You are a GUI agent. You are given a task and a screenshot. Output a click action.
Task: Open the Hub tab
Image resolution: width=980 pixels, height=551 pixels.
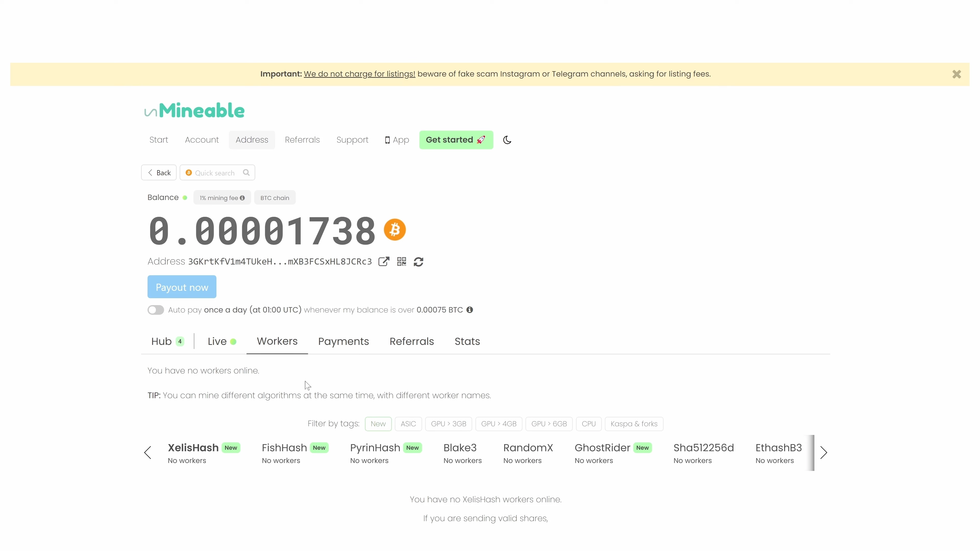pos(167,342)
